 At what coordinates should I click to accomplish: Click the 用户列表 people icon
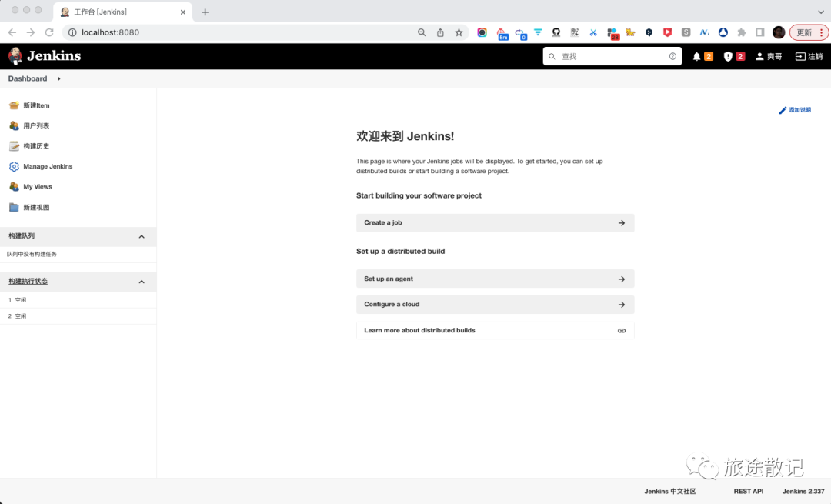14,125
